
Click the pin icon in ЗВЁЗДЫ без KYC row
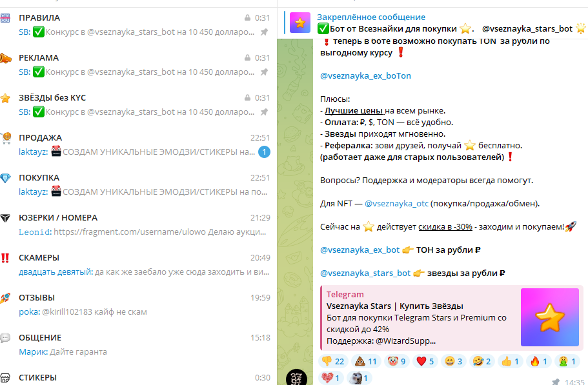pos(265,112)
